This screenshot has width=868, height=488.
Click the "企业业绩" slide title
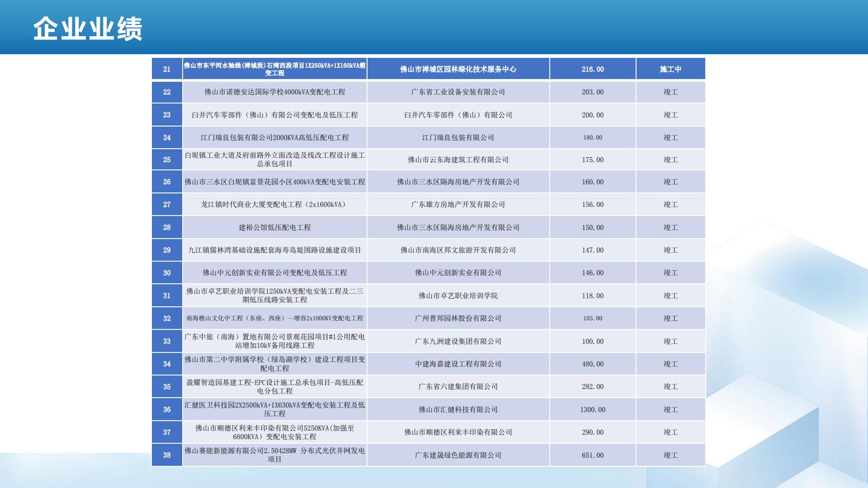click(88, 29)
